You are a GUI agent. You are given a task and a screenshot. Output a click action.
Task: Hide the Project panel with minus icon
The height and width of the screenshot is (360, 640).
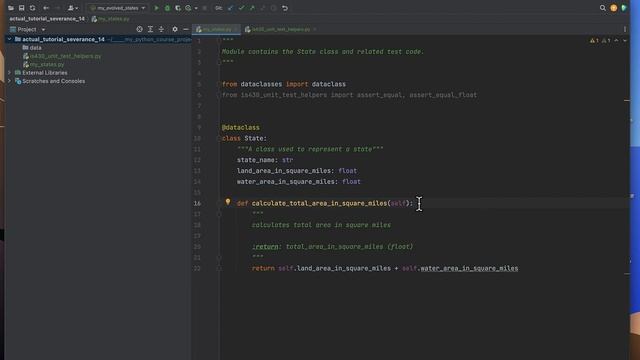pos(186,29)
